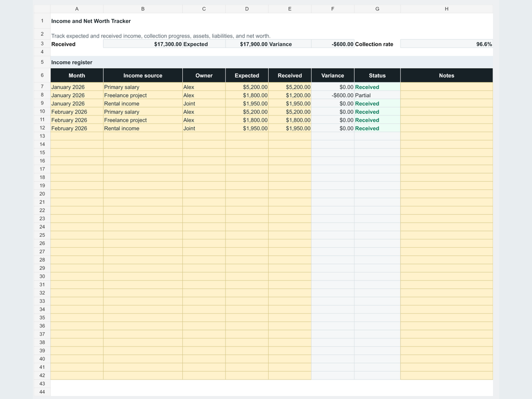
Task: Select column A header
Action: pos(77,9)
